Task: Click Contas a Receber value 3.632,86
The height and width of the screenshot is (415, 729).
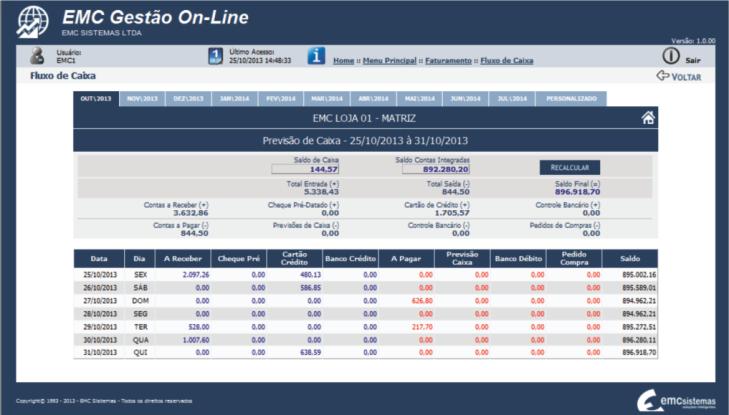Action: click(191, 213)
